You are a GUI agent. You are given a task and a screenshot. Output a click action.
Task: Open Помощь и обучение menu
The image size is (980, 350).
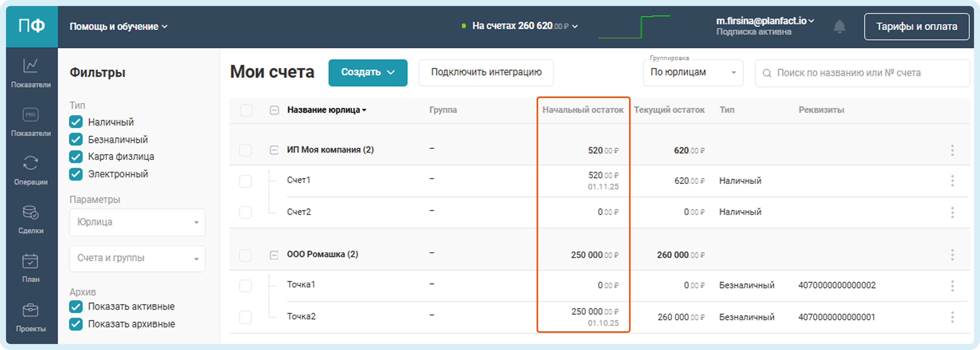[x=118, y=27]
